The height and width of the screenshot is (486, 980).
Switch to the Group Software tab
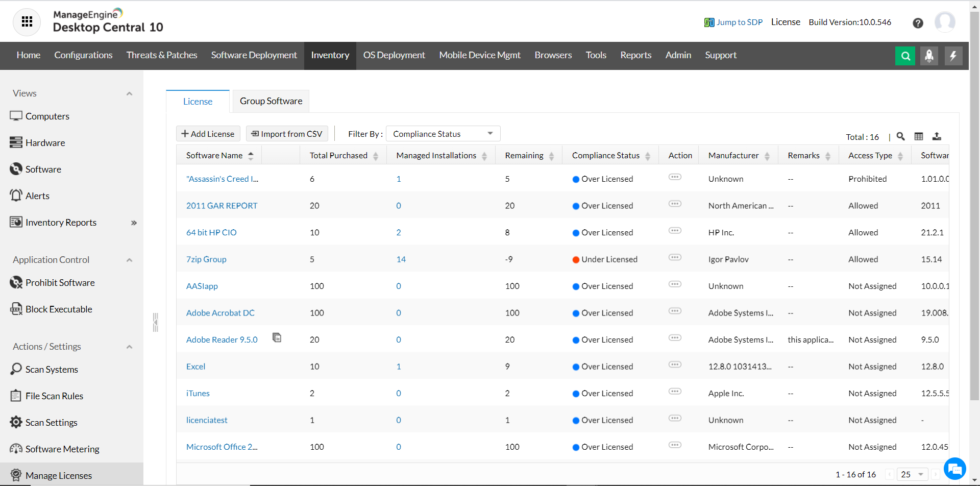point(271,101)
